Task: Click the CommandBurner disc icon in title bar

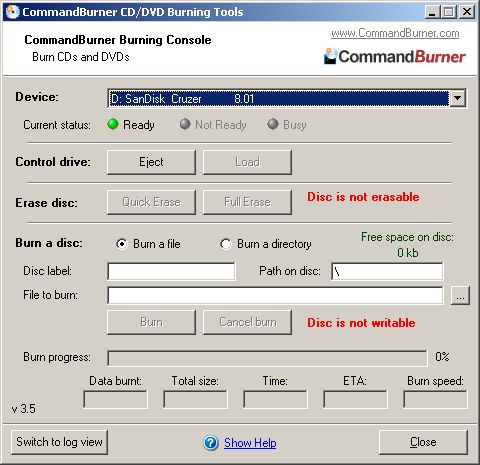Action: tap(12, 12)
